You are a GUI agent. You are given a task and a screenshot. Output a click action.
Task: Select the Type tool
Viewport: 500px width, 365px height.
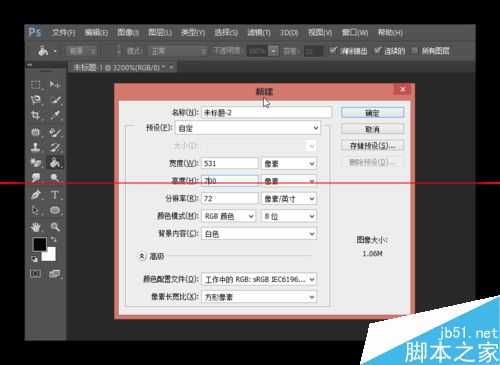pyautogui.click(x=55, y=195)
